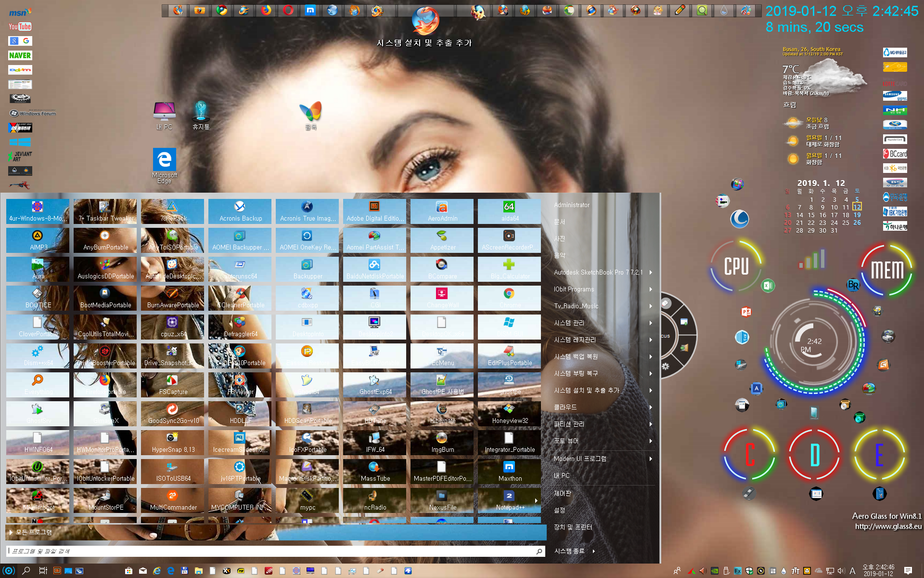Screen dimensions: 924x578
Task: Select date 19 in the calendar gadget
Action: point(857,215)
